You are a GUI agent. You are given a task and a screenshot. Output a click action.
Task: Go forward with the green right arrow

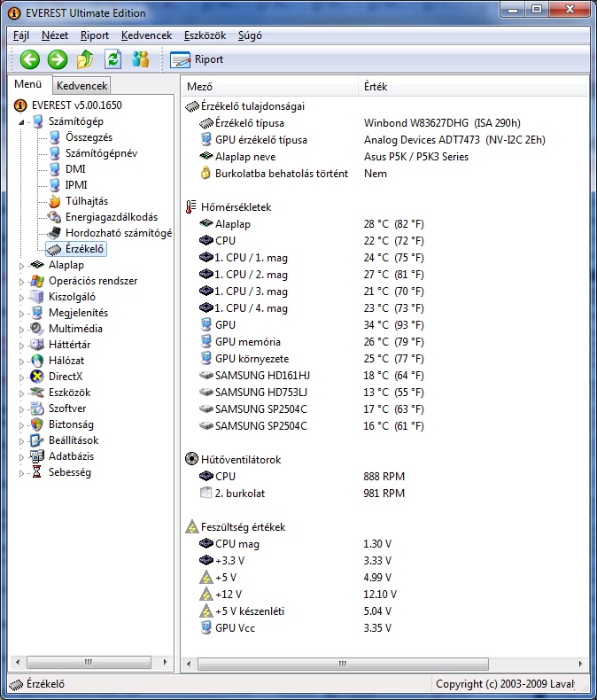(x=58, y=59)
